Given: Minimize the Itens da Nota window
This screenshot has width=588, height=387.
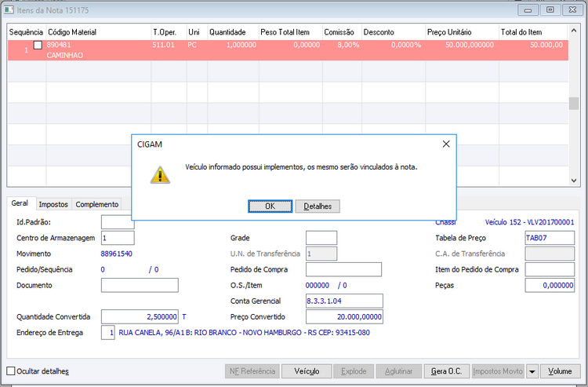Looking at the screenshot, I should click(x=528, y=9).
